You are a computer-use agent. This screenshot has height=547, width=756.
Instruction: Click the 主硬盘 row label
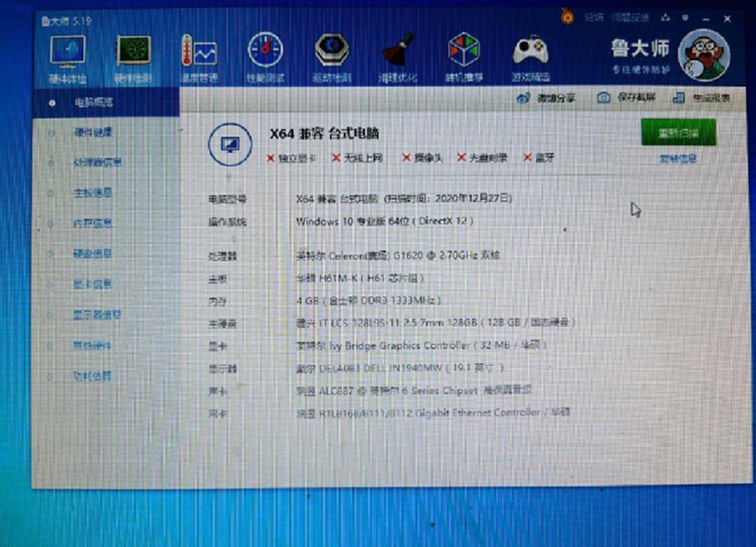coord(222,323)
